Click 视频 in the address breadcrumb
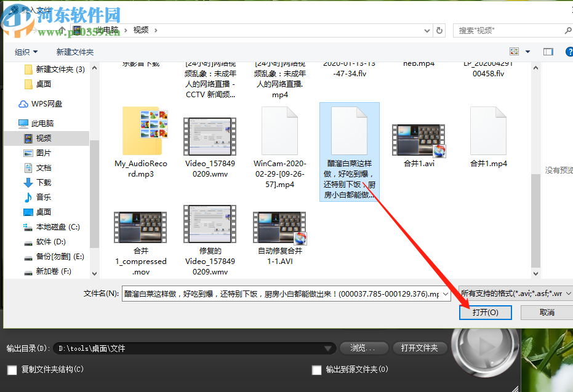The width and height of the screenshot is (573, 392). point(142,30)
